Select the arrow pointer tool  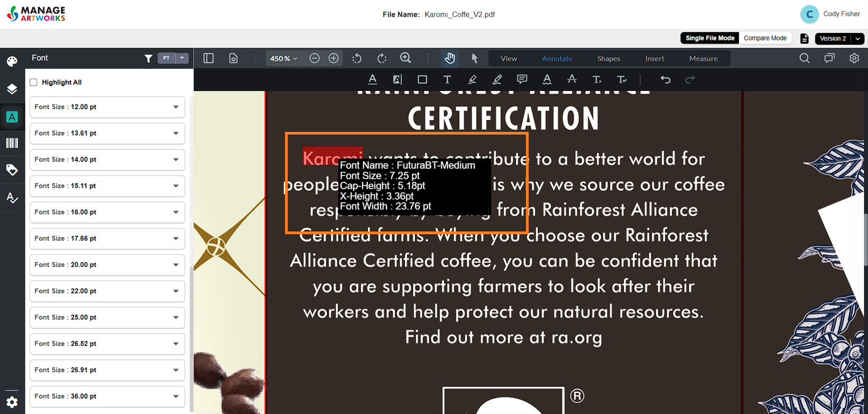click(x=474, y=58)
